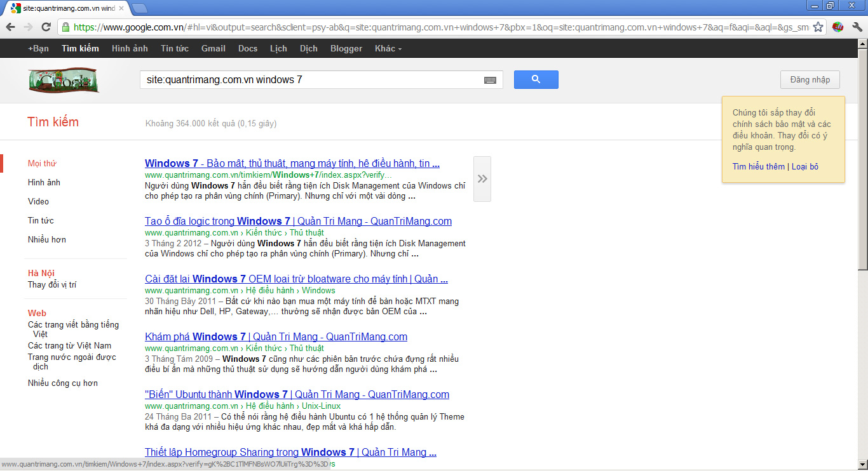Image resolution: width=868 pixels, height=471 pixels.
Task: Click the scrollbar down arrow
Action: pos(862,465)
